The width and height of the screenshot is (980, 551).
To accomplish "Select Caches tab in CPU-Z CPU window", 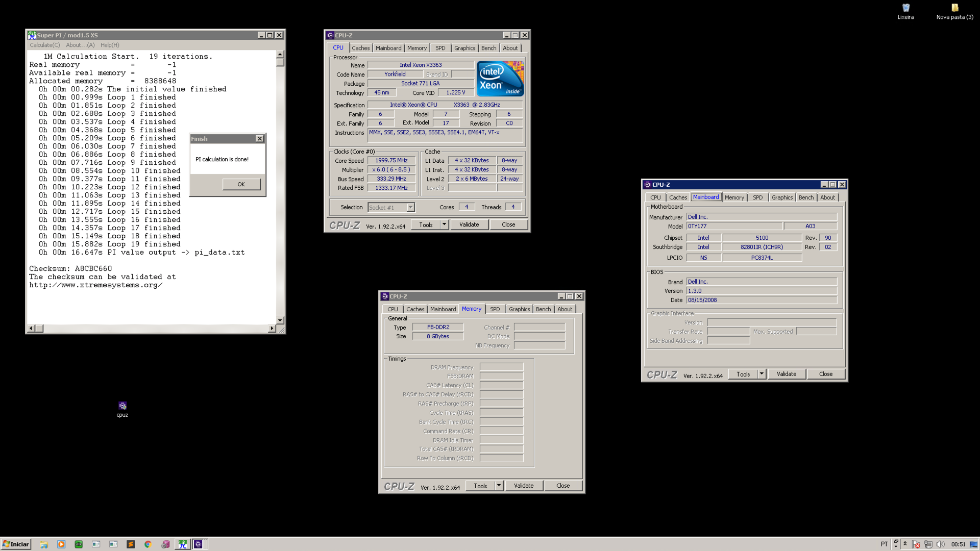I will [361, 48].
